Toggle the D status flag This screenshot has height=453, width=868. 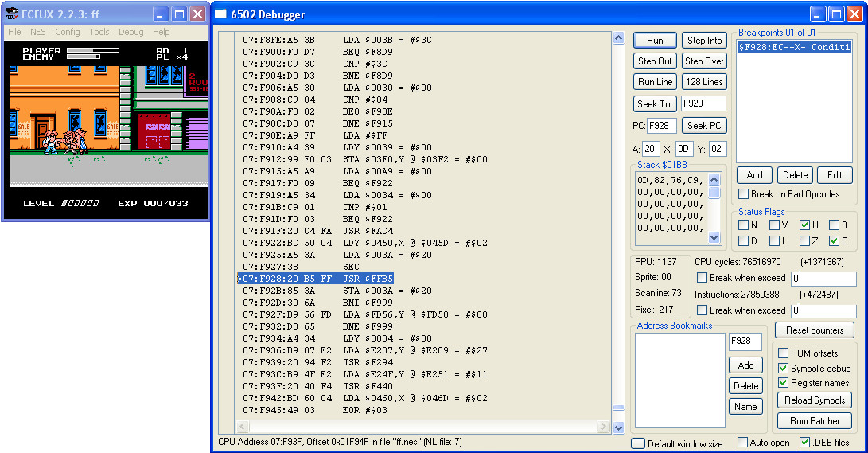pyautogui.click(x=744, y=241)
